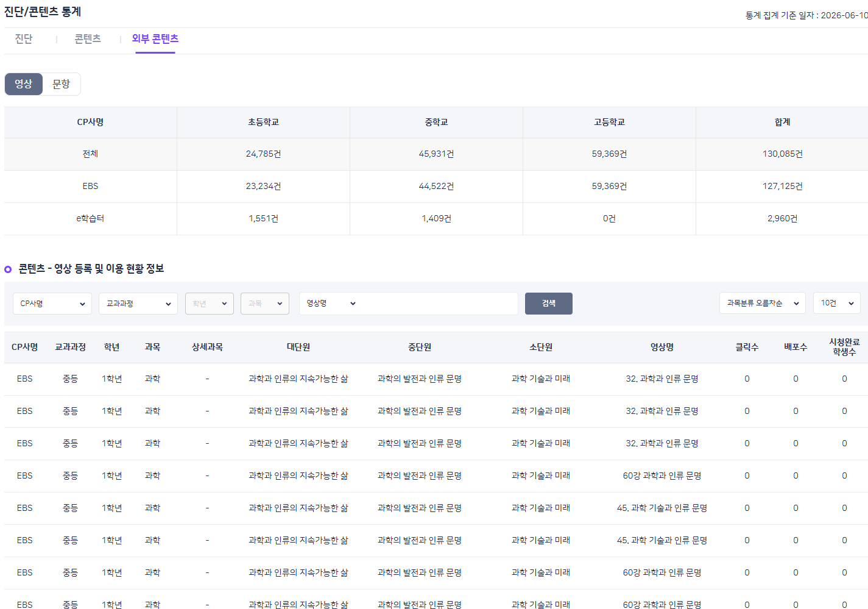Open the CP사명 dropdown filter
Image resolution: width=868 pixels, height=609 pixels.
pyautogui.click(x=52, y=304)
